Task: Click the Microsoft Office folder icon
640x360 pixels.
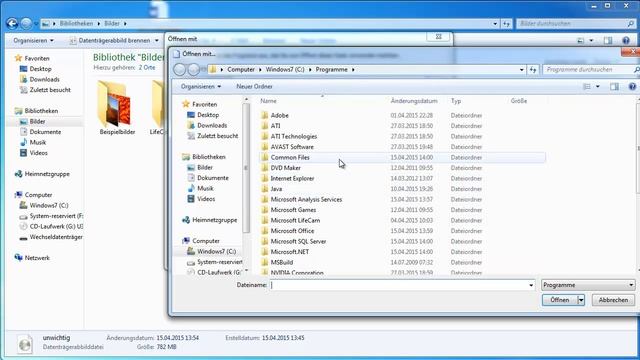Action: pos(264,231)
